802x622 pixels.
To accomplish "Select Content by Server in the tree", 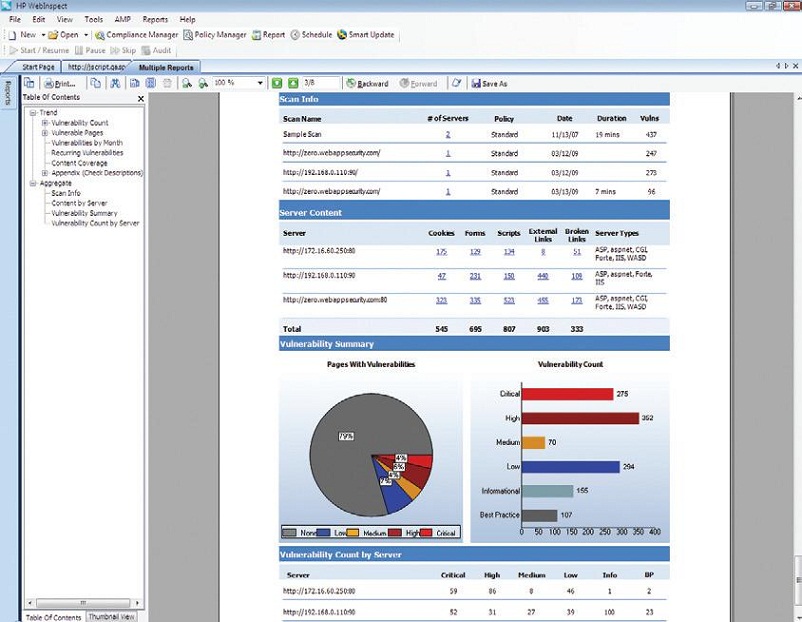I will click(79, 203).
